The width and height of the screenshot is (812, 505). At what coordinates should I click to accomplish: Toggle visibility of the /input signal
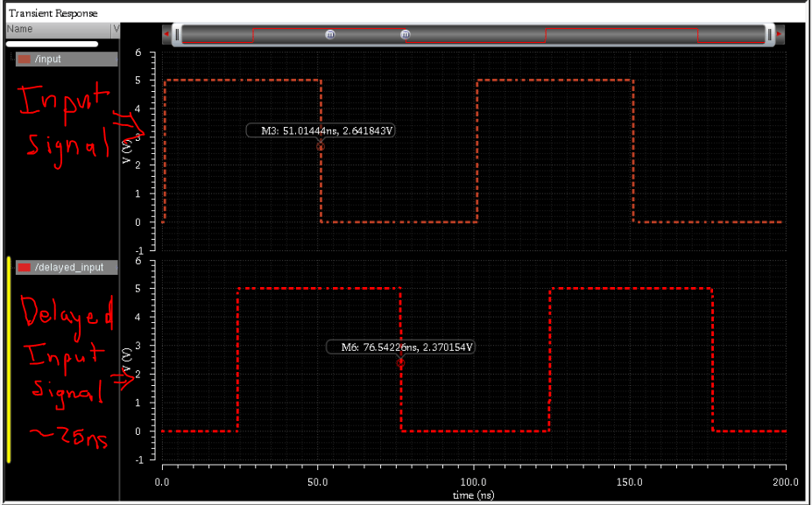(24, 59)
